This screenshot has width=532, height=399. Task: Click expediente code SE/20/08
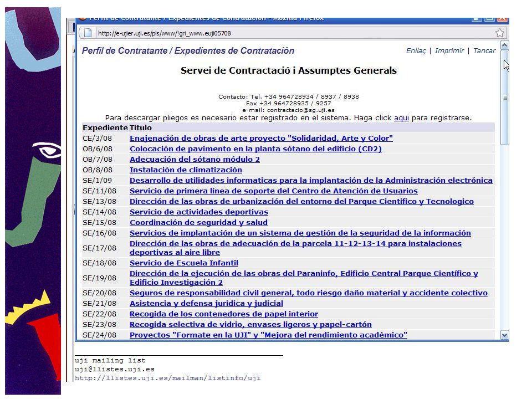point(99,293)
